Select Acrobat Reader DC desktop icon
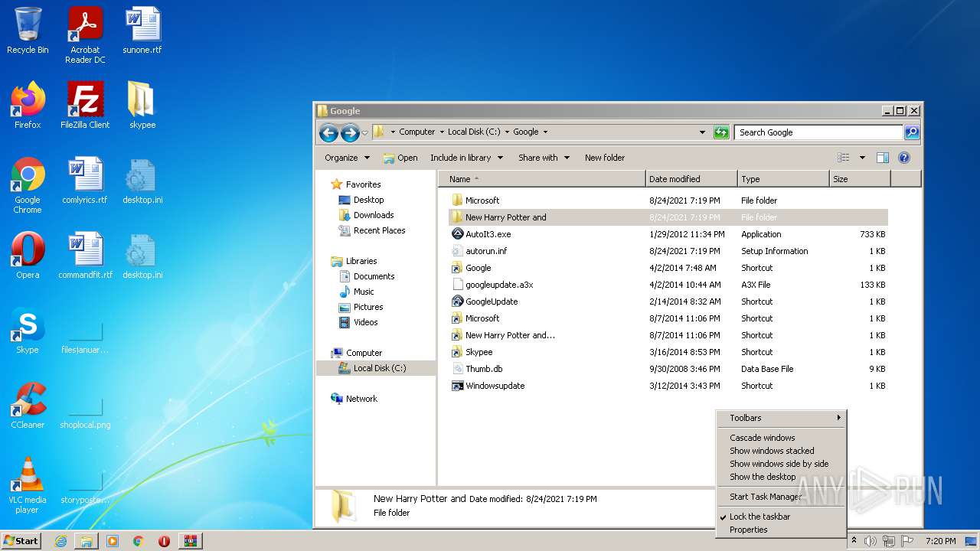Image resolution: width=980 pixels, height=551 pixels. pyautogui.click(x=85, y=35)
